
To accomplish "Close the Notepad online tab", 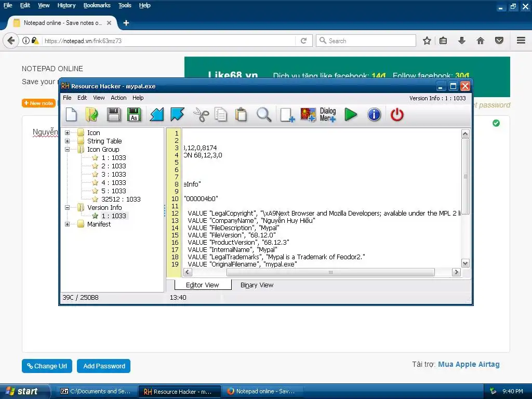I will pyautogui.click(x=109, y=23).
